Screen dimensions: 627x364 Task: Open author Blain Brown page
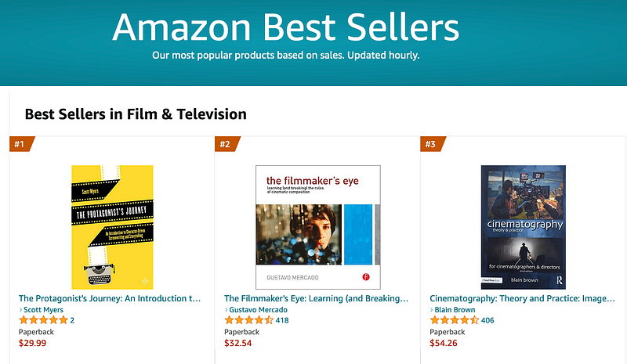click(x=455, y=310)
